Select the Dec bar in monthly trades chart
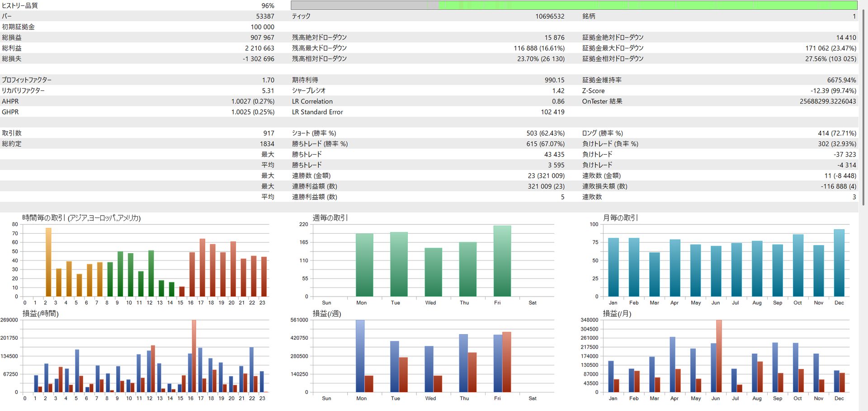Viewport: 868px width, 411px height. [839, 263]
